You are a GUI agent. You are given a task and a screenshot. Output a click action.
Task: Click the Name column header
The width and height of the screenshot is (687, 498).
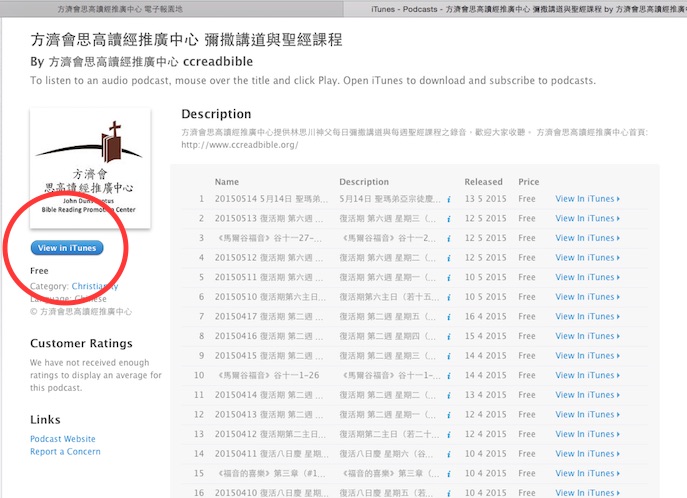pos(227,182)
